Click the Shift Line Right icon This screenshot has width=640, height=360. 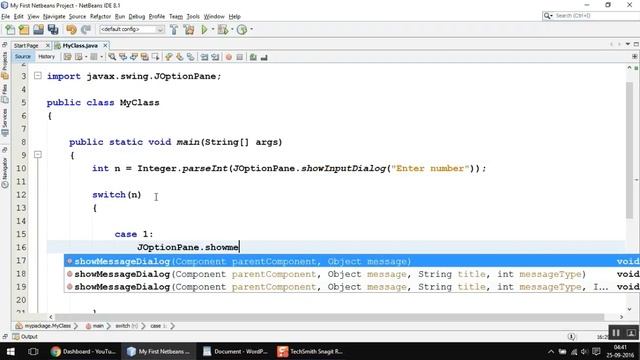click(215, 57)
